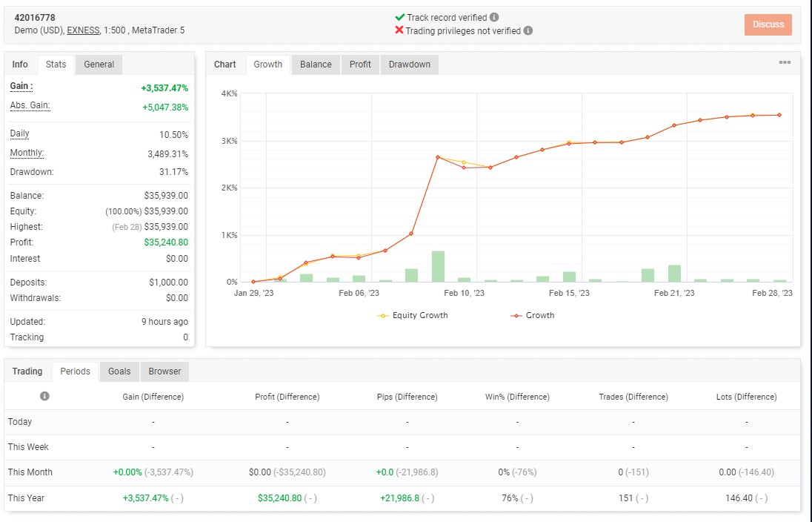Click info icon beside Track record verified
The image size is (812, 522).
494,17
